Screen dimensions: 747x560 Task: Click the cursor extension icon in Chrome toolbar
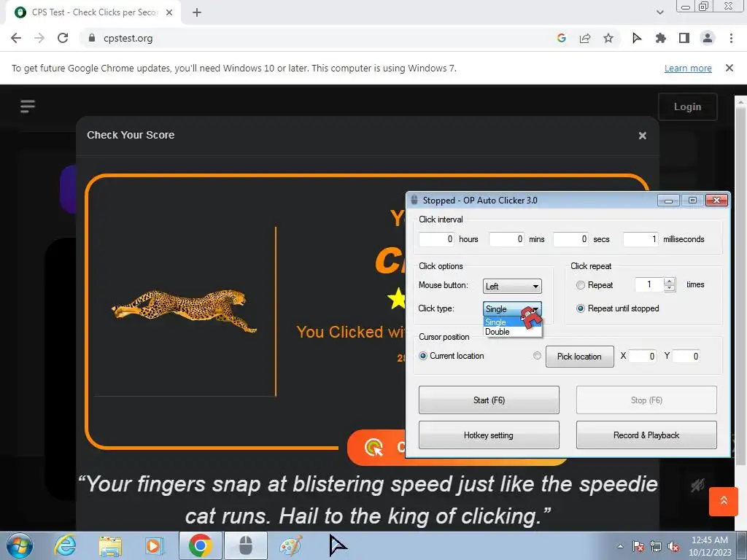coord(636,38)
